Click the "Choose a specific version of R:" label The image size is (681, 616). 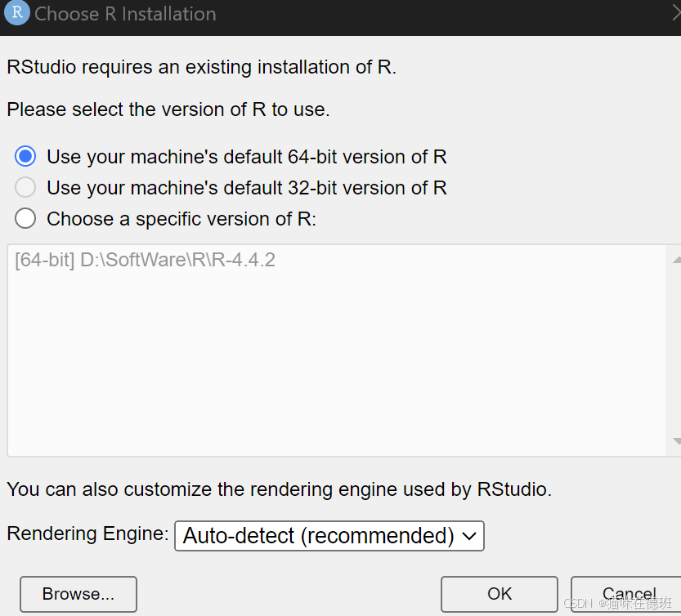coord(181,219)
